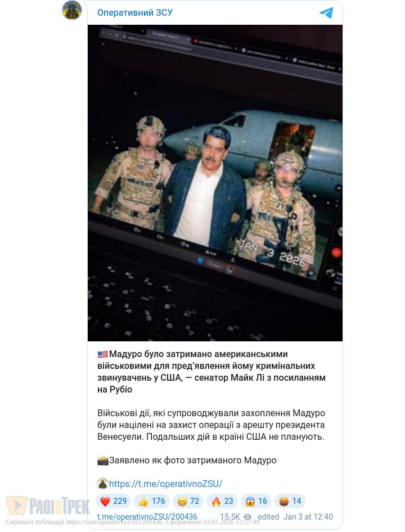Open the Оперативний ЗСУ channel name link
Screen dimensions: 405x532
[x=135, y=12]
